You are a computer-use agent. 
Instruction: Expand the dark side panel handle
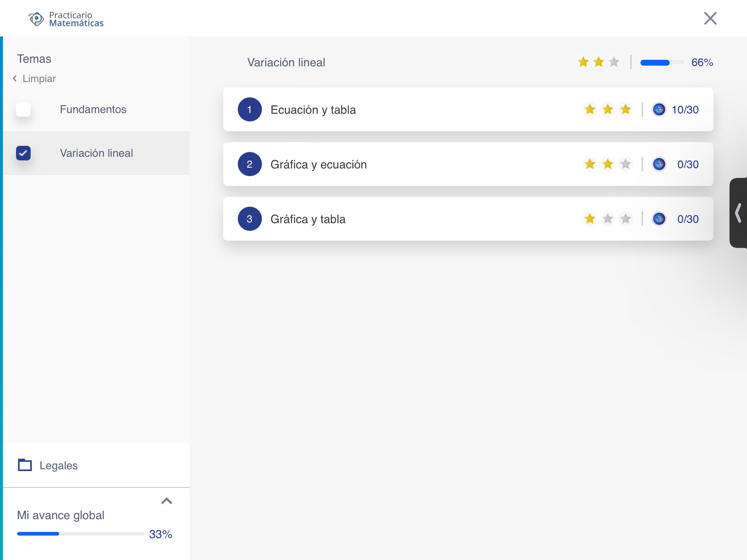tap(738, 213)
